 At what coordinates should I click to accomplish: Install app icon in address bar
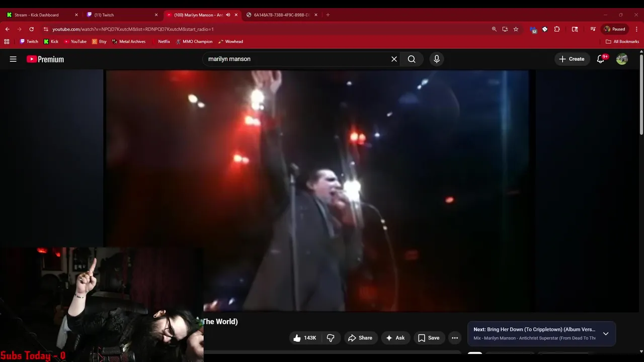point(505,29)
